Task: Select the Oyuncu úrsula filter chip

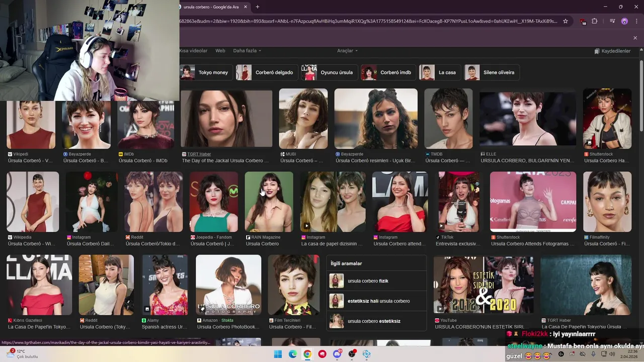Action: (330, 72)
